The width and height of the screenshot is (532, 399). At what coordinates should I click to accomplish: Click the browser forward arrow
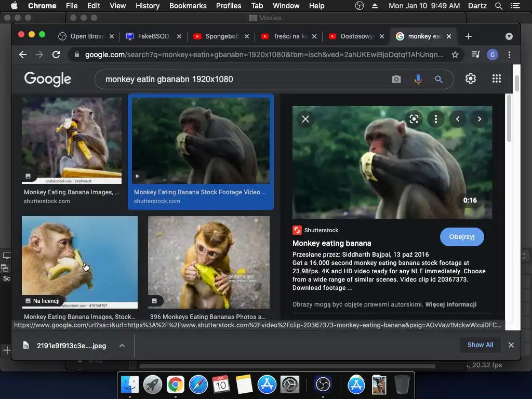[x=39, y=55]
